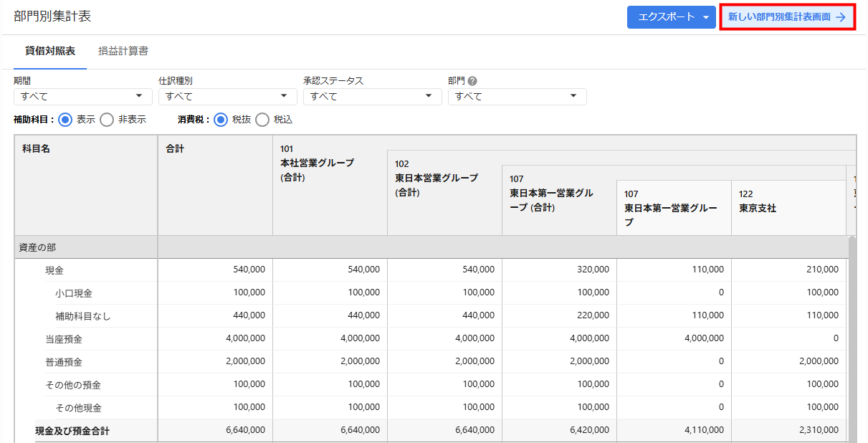Open the 新しい部門別集計表画面 link
This screenshot has height=443, width=868.
click(787, 17)
